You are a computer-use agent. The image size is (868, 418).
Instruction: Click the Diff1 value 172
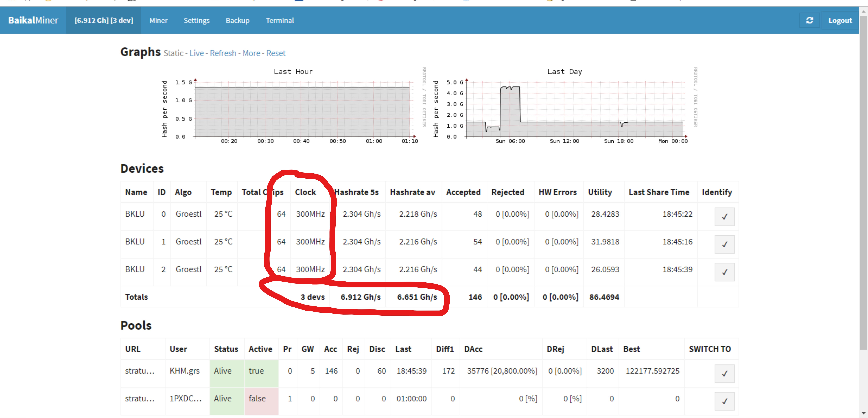pyautogui.click(x=449, y=371)
